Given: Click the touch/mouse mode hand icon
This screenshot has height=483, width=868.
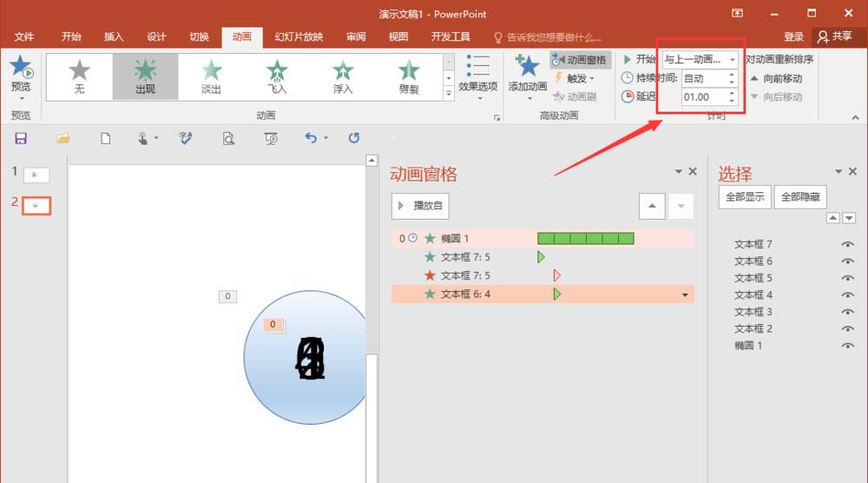Looking at the screenshot, I should (x=142, y=138).
